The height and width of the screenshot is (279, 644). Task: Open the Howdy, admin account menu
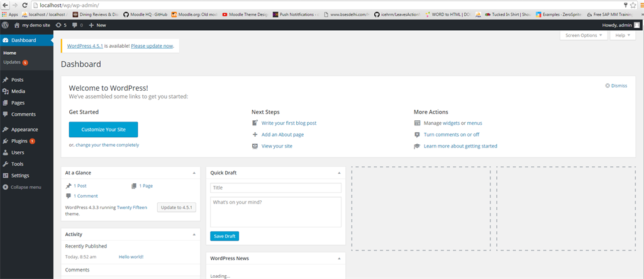[x=621, y=25]
